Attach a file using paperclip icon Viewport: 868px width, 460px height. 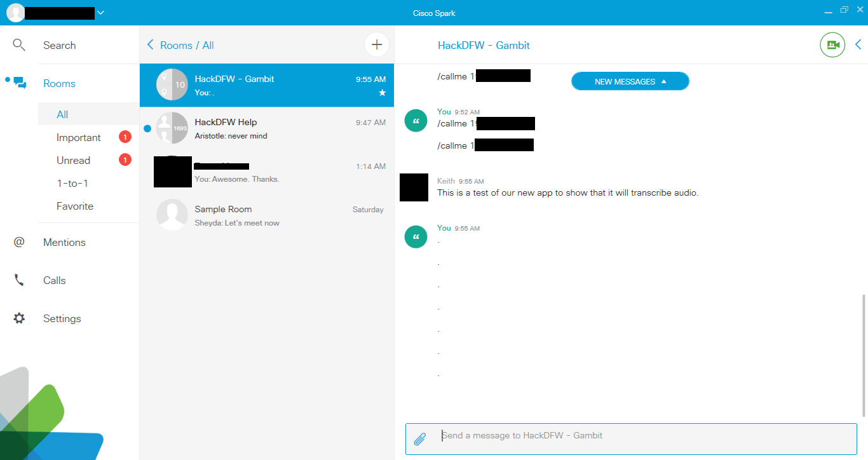[x=419, y=439]
